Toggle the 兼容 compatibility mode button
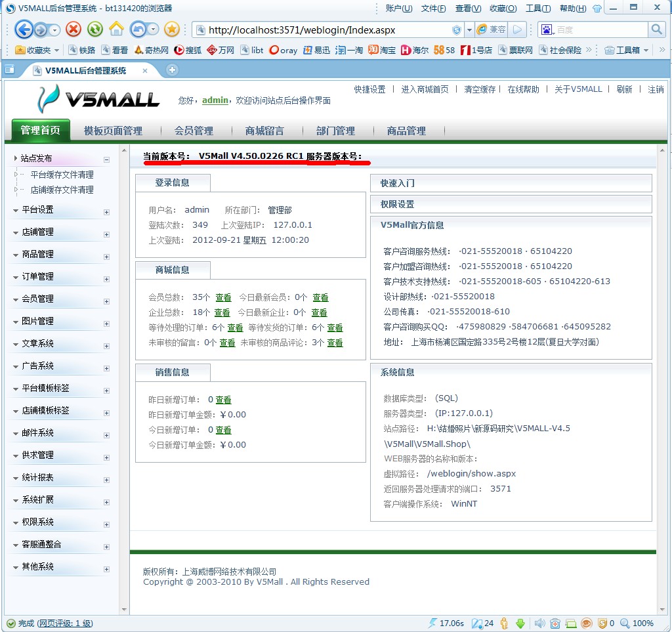The height and width of the screenshot is (632, 672). (x=492, y=30)
